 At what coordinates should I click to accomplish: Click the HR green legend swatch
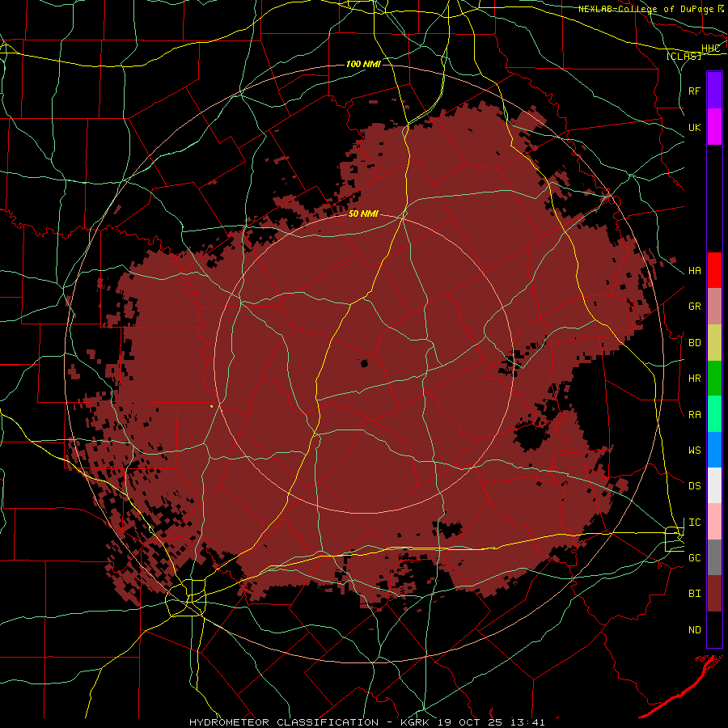click(x=714, y=379)
